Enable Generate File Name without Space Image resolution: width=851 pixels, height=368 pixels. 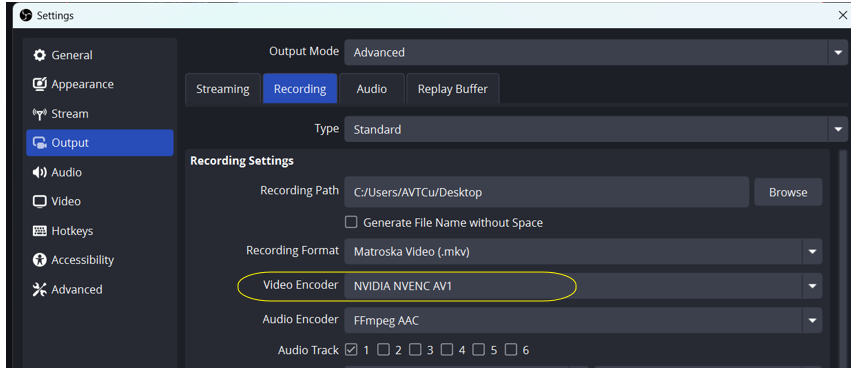pyautogui.click(x=352, y=223)
